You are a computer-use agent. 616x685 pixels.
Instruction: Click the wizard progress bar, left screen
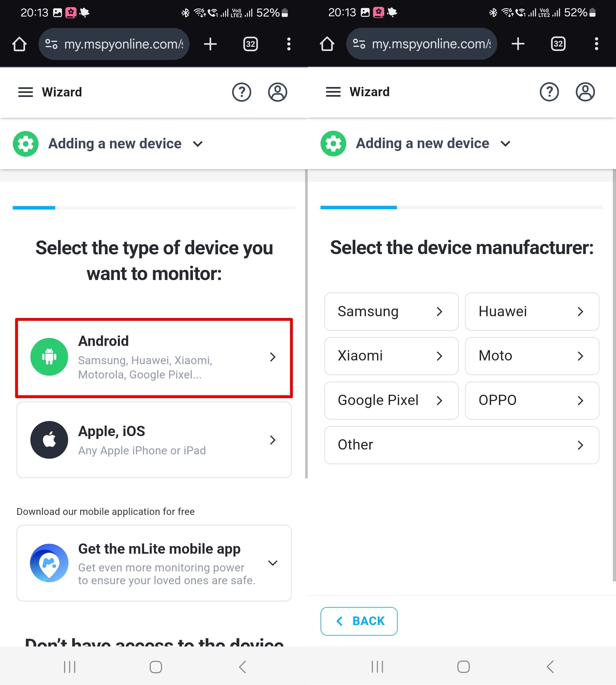click(x=154, y=208)
